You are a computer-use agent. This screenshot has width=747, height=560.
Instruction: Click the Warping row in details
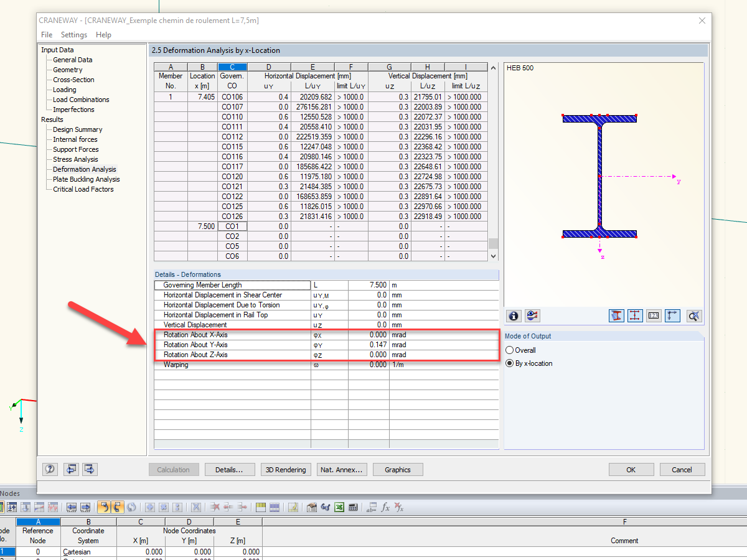tap(326, 365)
